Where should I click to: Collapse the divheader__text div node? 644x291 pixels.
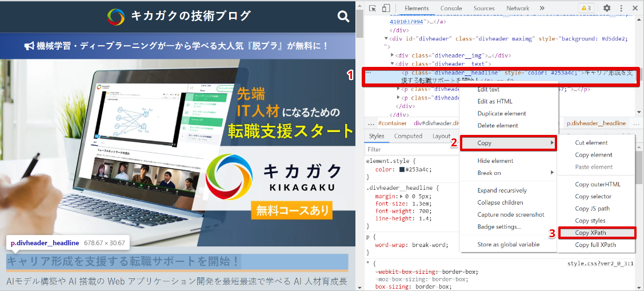click(392, 63)
